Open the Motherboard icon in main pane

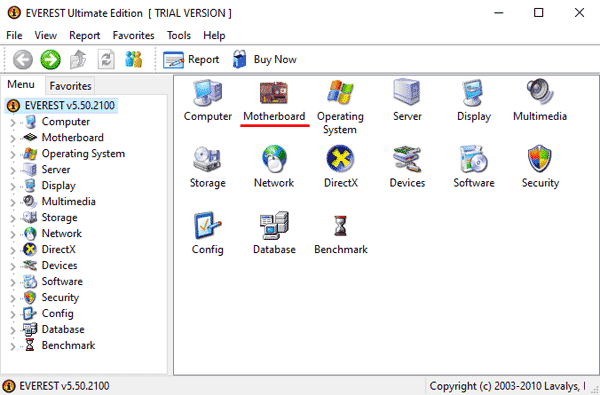coord(274,93)
